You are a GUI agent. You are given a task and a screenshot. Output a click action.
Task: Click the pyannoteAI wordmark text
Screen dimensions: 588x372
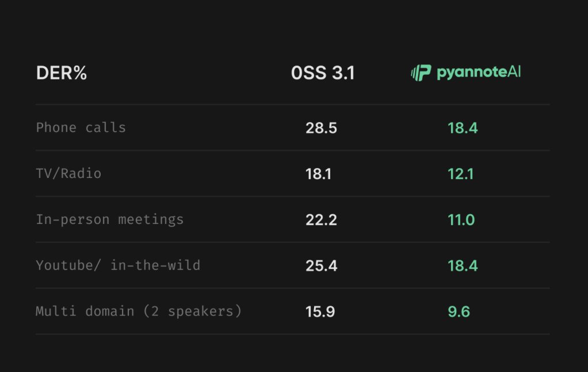[479, 73]
